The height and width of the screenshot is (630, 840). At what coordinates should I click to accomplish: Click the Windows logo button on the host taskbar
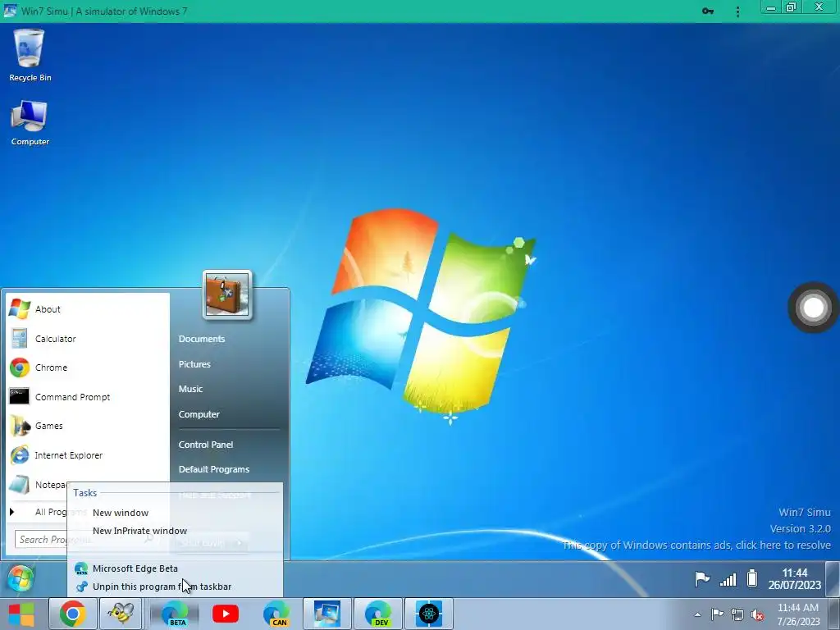21,614
